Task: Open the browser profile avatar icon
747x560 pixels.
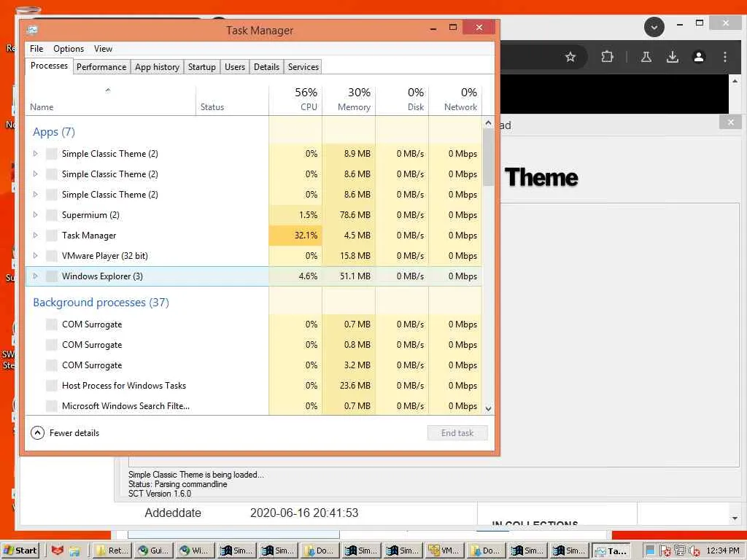Action: point(698,57)
